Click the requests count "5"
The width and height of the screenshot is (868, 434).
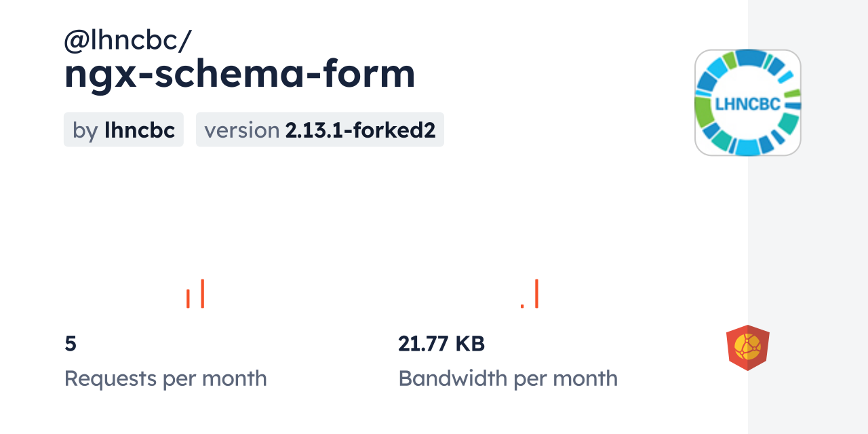[71, 344]
